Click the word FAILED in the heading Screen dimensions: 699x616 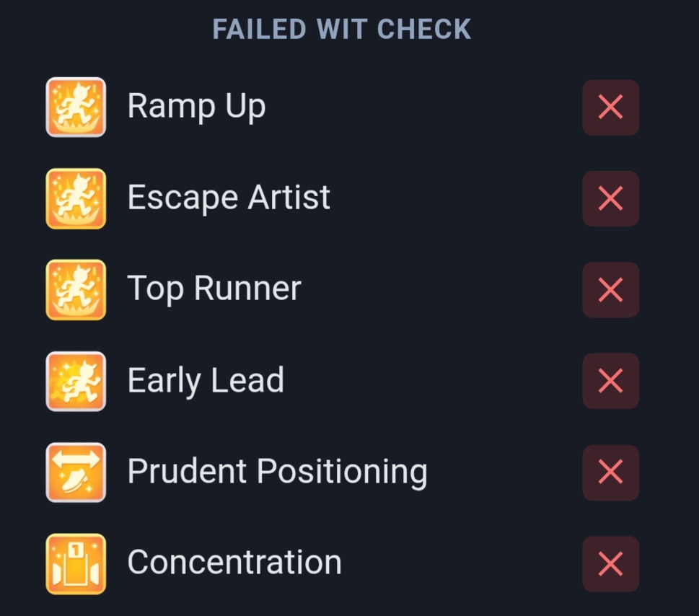[x=260, y=30]
